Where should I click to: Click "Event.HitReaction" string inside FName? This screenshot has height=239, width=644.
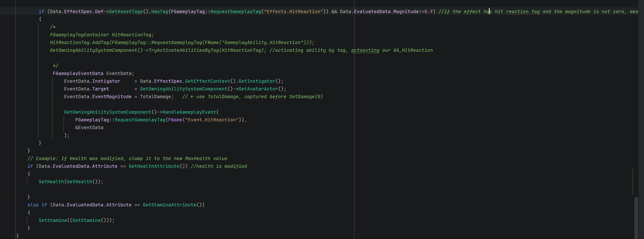212,120
